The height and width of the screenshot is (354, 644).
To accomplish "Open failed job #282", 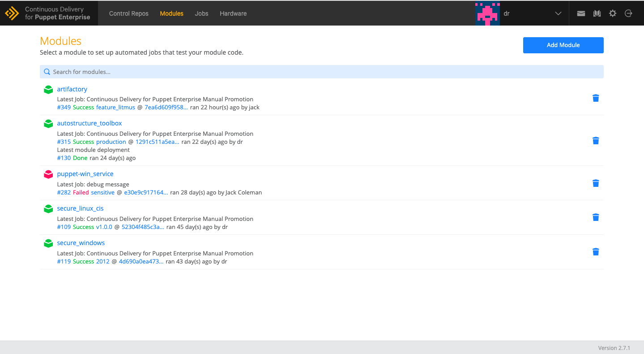I will coord(64,193).
